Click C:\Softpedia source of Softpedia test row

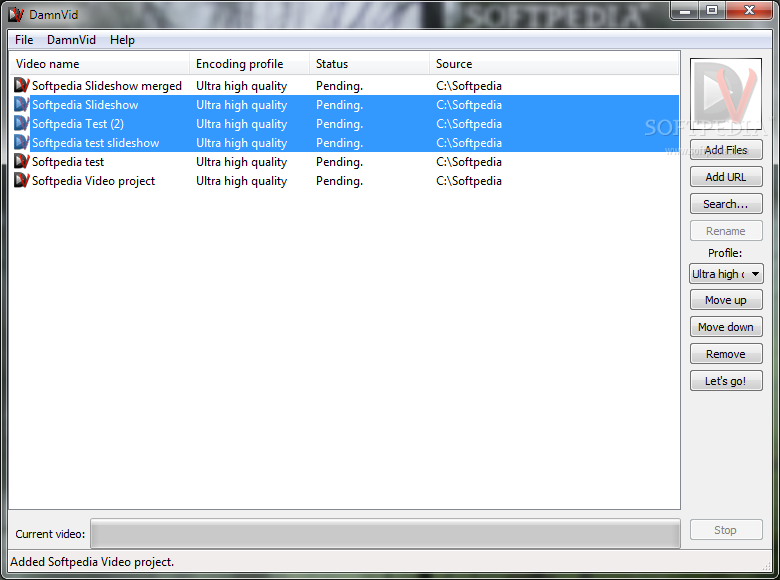pyautogui.click(x=469, y=162)
